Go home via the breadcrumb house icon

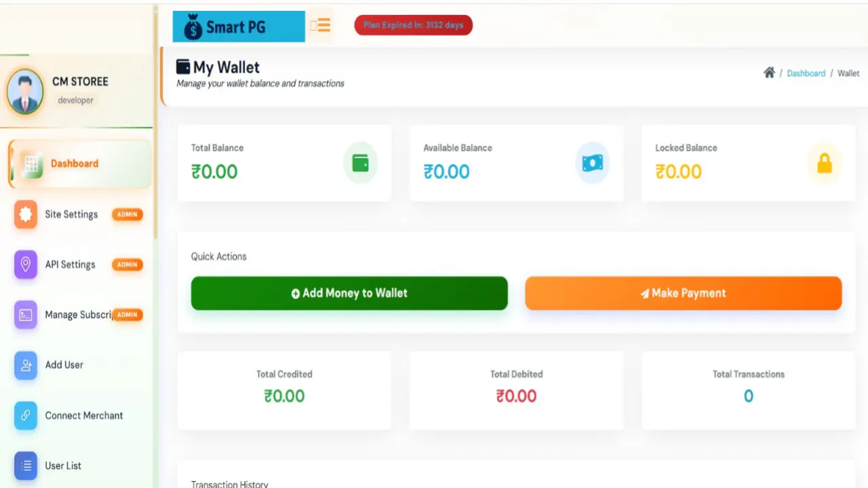coord(769,73)
